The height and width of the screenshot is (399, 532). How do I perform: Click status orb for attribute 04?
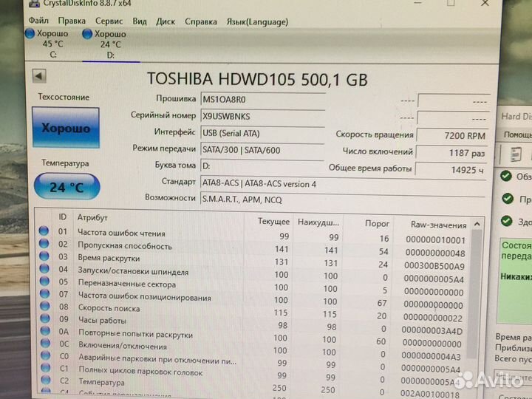pyautogui.click(x=44, y=268)
